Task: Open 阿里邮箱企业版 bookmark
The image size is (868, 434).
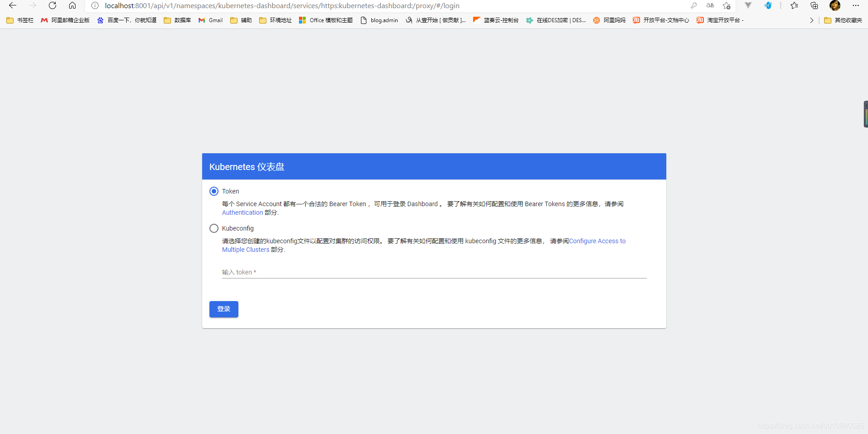Action: 65,20
